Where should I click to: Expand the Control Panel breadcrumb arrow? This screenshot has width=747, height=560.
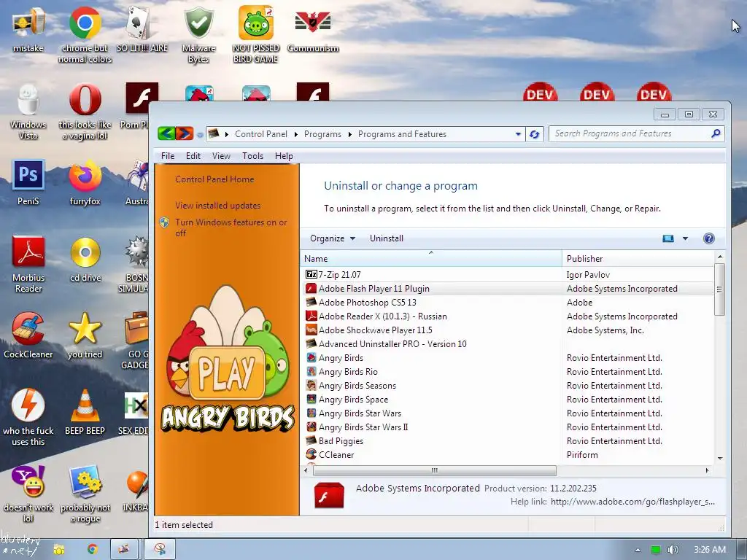click(296, 134)
